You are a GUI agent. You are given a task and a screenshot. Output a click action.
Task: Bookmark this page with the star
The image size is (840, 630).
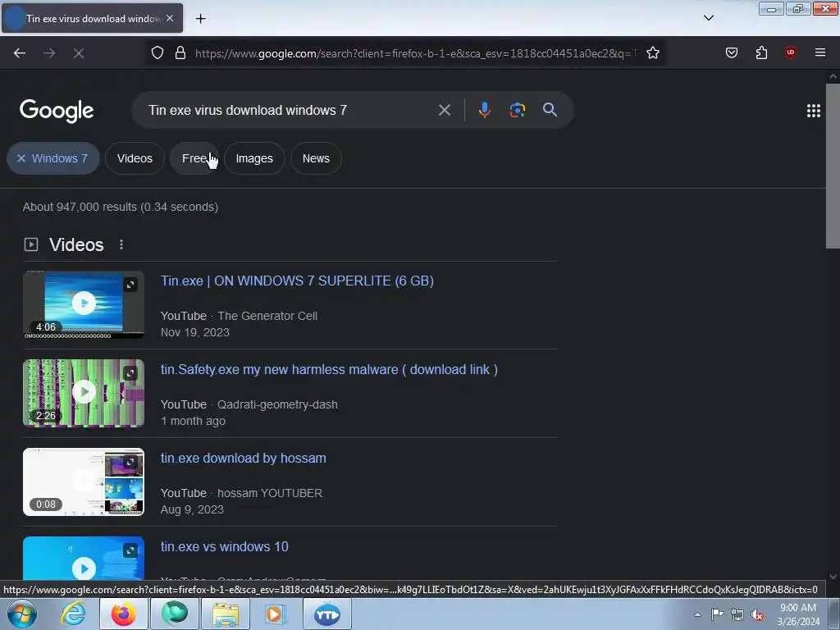coord(652,52)
